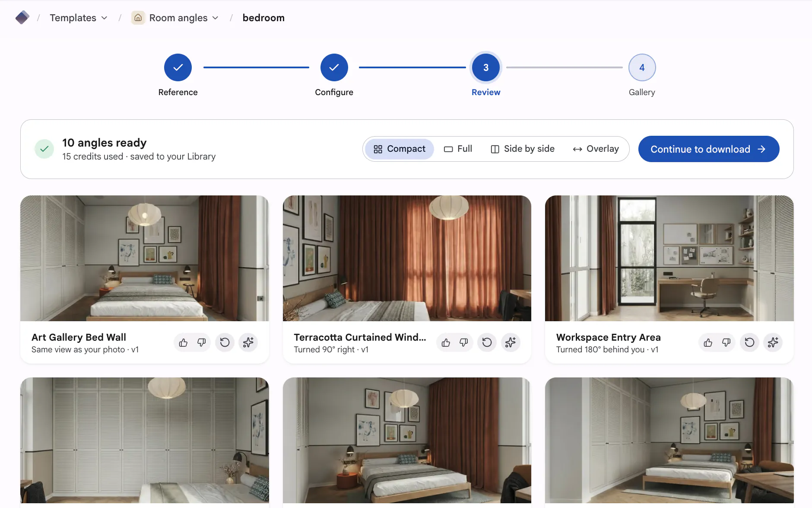The width and height of the screenshot is (812, 508).
Task: Thumbs up the Terracotta Curtained Window image
Action: point(446,342)
